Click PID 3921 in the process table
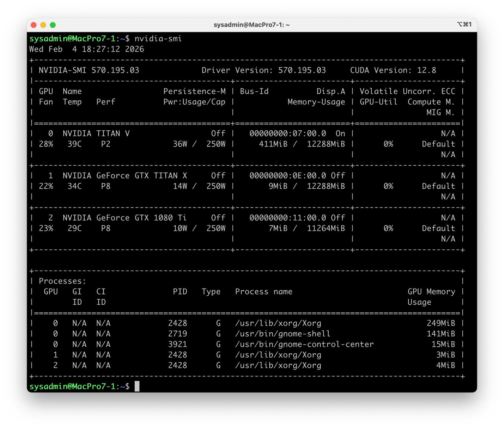504x428 pixels. (177, 344)
